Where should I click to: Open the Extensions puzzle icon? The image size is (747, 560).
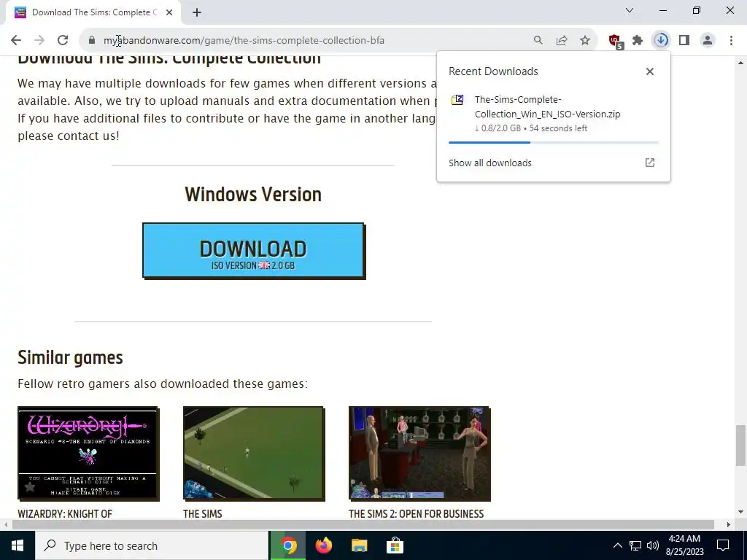pos(638,41)
